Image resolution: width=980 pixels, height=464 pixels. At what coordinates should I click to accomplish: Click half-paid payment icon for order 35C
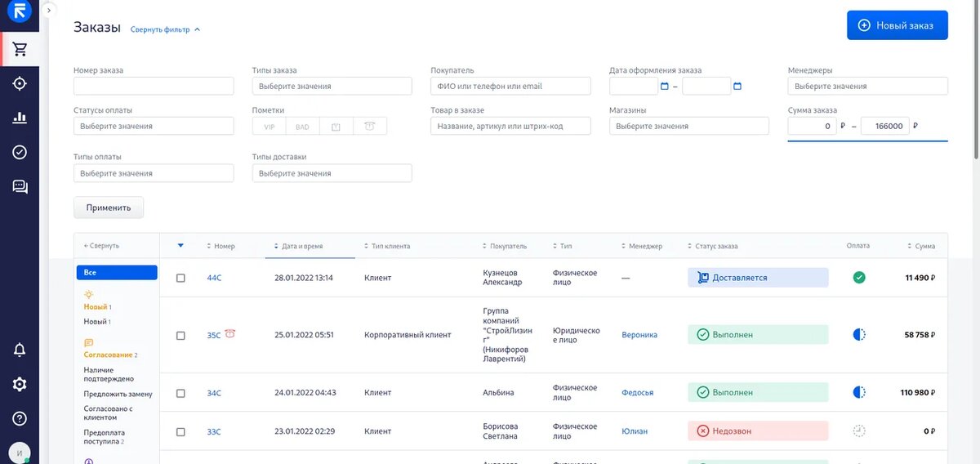click(x=859, y=335)
